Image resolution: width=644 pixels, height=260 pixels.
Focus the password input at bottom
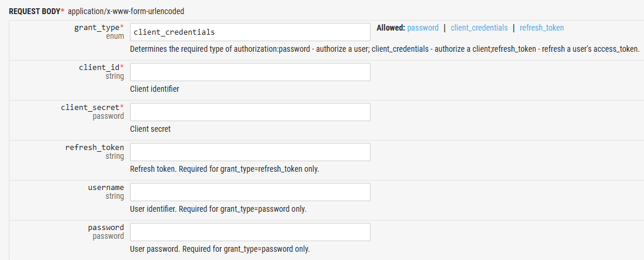tap(250, 232)
